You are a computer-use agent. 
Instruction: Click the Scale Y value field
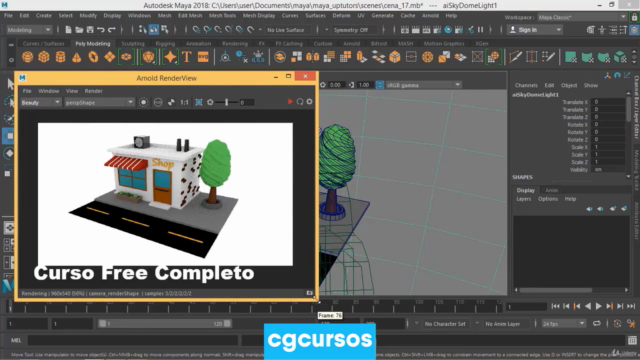click(608, 154)
